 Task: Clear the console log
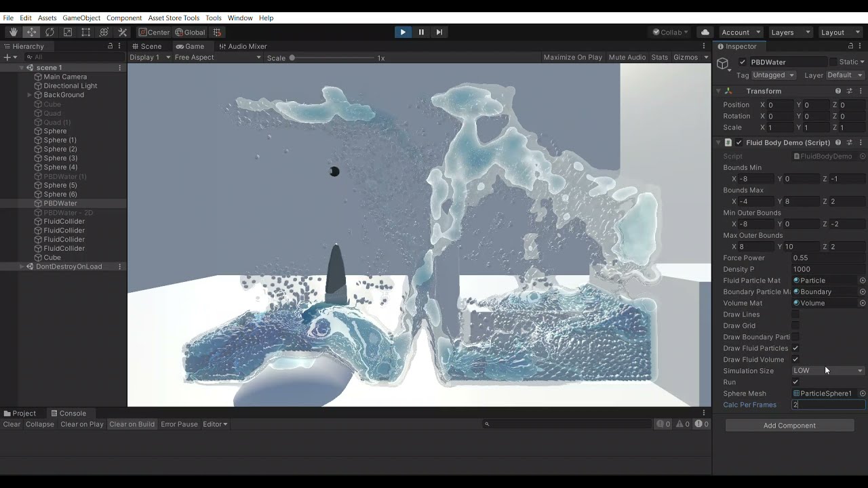click(x=12, y=424)
